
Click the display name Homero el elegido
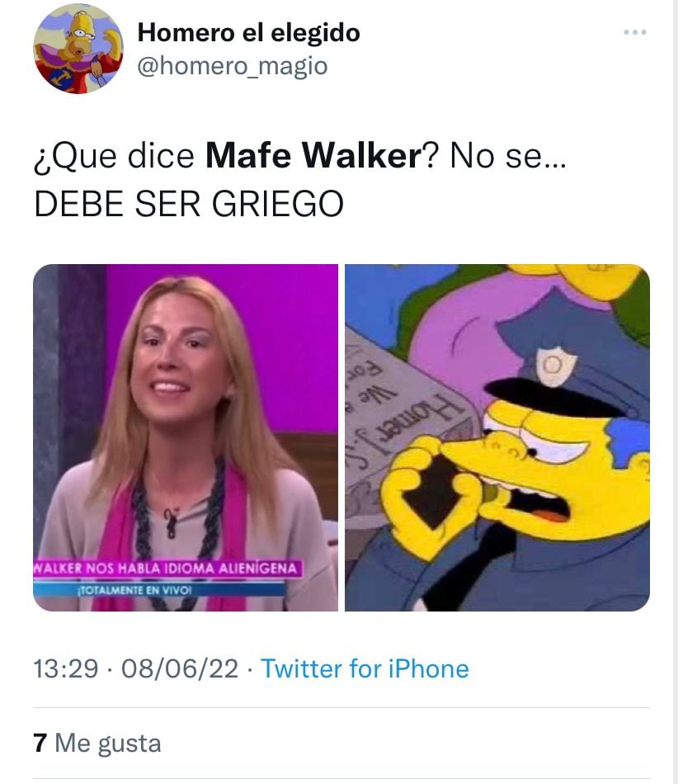(248, 33)
